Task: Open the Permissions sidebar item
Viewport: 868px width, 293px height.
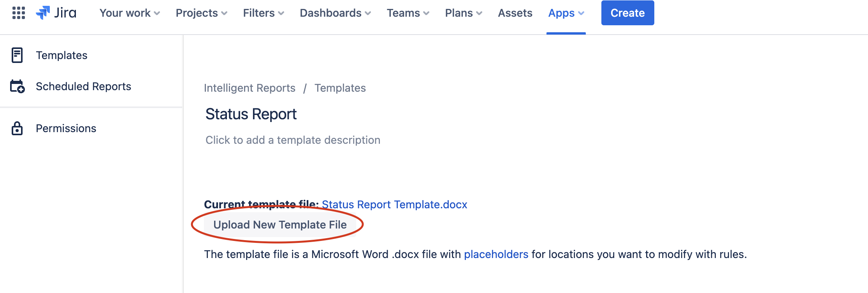Action: click(66, 128)
